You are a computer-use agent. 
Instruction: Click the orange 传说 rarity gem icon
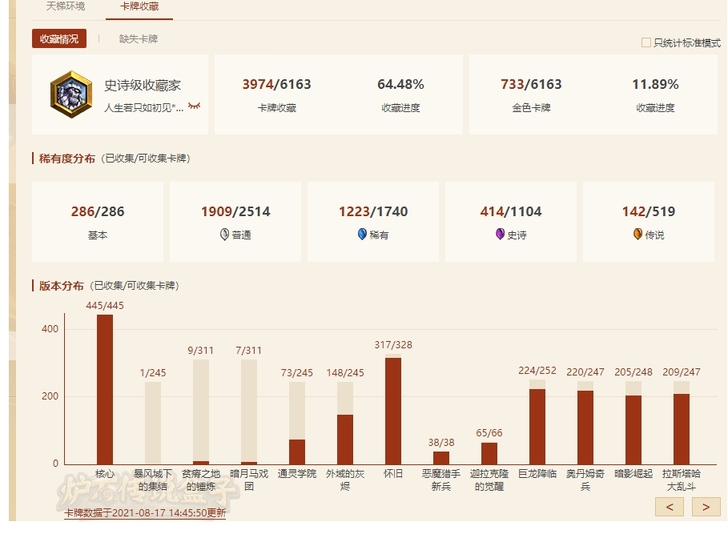click(638, 234)
